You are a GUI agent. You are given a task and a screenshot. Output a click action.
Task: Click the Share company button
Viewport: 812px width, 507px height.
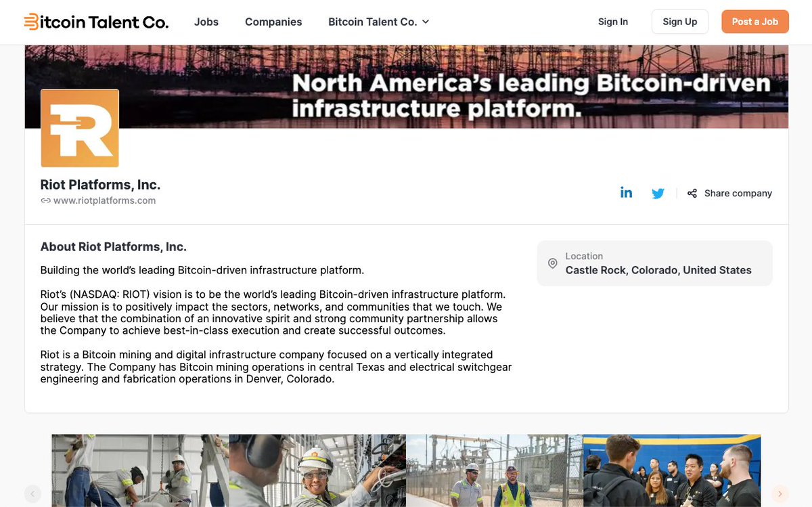[x=729, y=193]
